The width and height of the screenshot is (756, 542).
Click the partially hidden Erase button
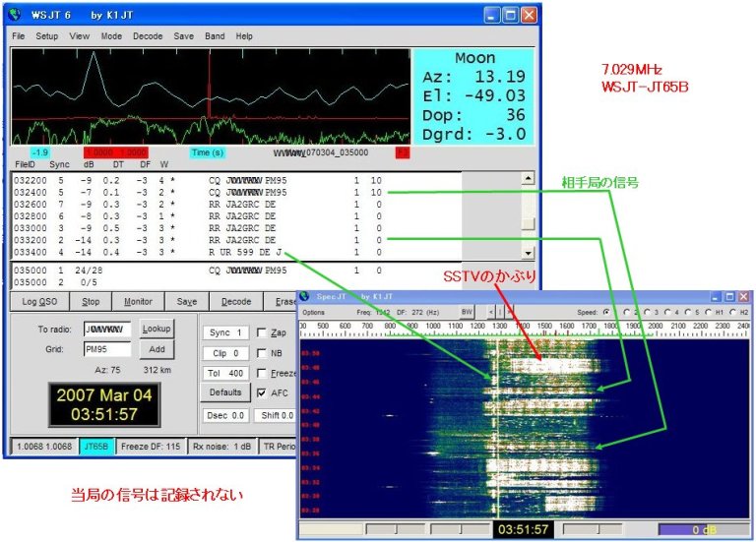pyautogui.click(x=282, y=302)
